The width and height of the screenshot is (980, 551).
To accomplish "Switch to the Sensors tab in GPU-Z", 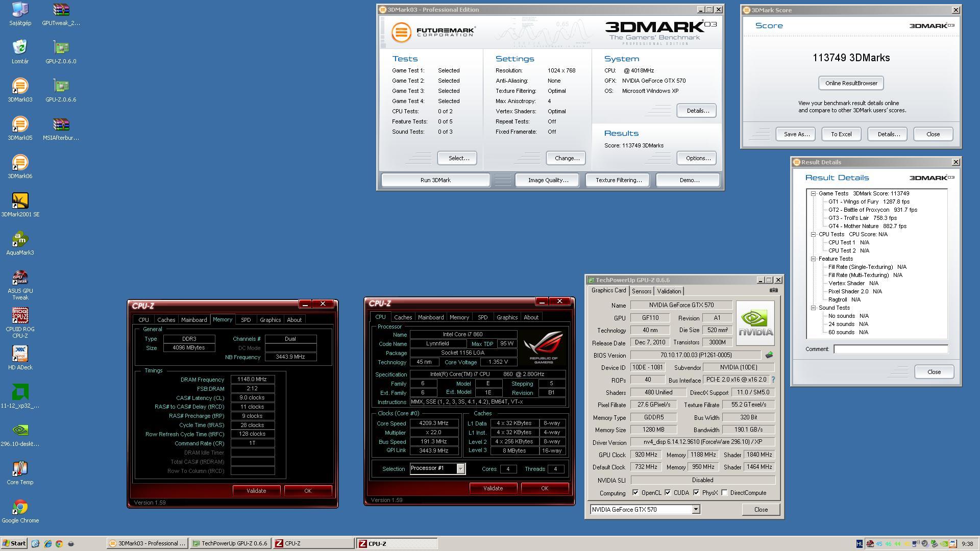I will click(x=642, y=291).
